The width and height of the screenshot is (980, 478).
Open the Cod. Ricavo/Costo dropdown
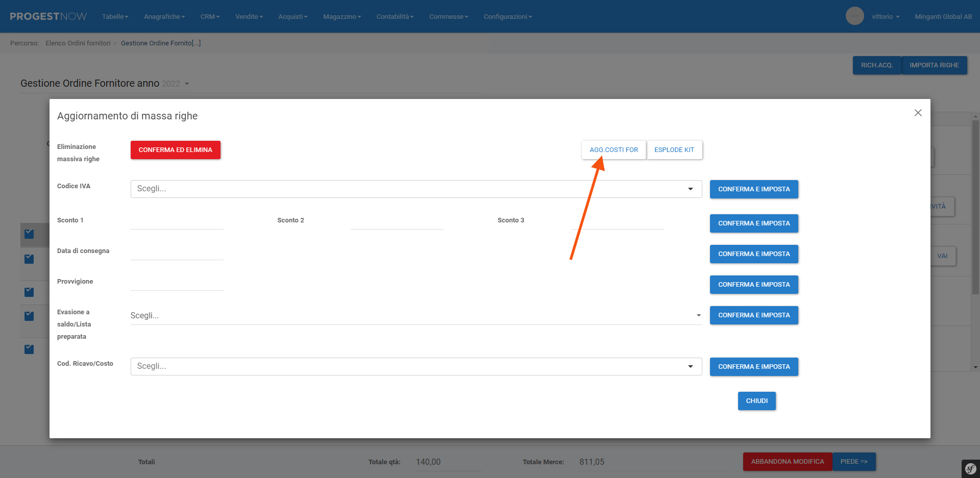[x=415, y=366]
